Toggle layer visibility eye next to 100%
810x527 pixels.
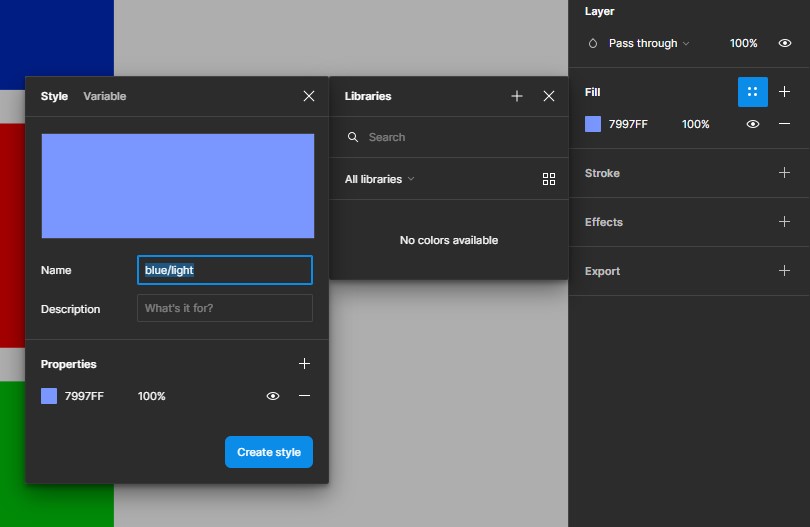(785, 44)
